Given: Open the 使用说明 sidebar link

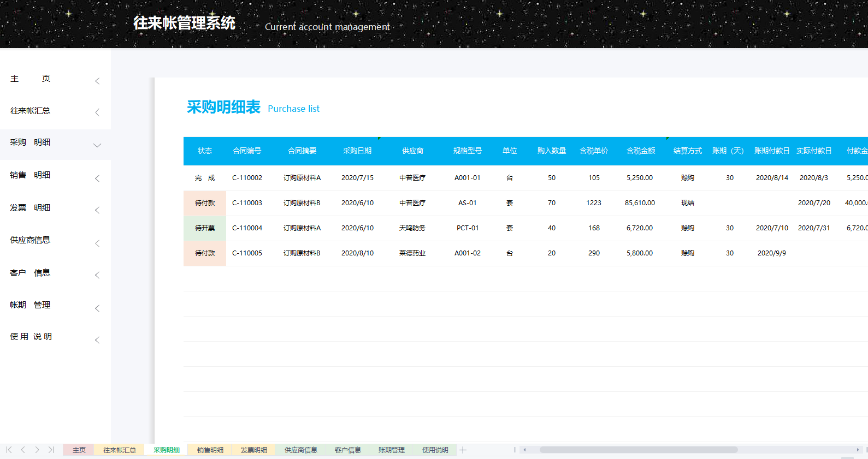Looking at the screenshot, I should pos(31,337).
